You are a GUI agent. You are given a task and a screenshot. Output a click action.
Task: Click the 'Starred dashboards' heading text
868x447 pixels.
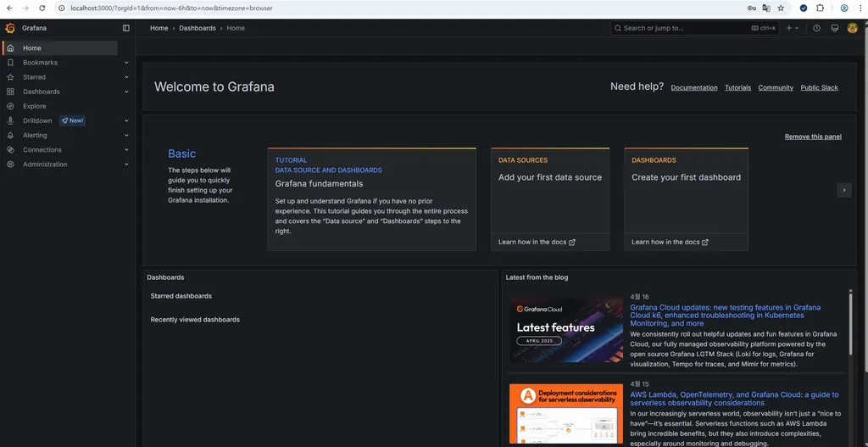(x=181, y=296)
